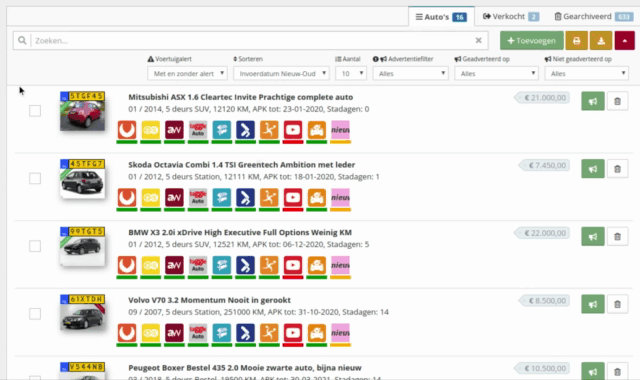The height and width of the screenshot is (380, 640).
Task: Open the Gearchiveerd tab
Action: pos(593,17)
